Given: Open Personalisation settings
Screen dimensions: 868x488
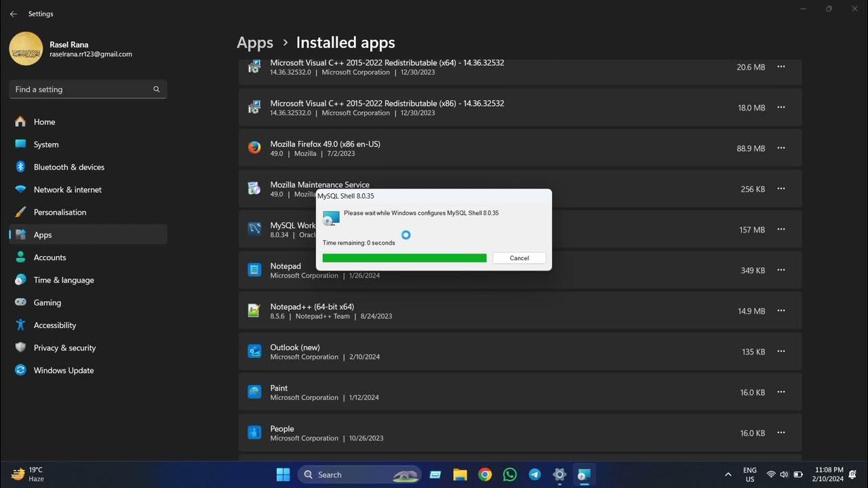Looking at the screenshot, I should [x=88, y=212].
